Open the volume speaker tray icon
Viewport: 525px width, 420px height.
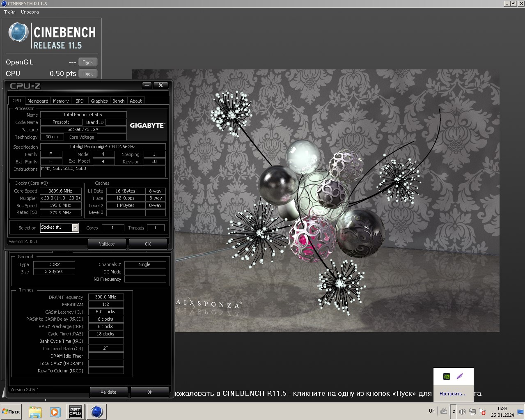(x=463, y=411)
